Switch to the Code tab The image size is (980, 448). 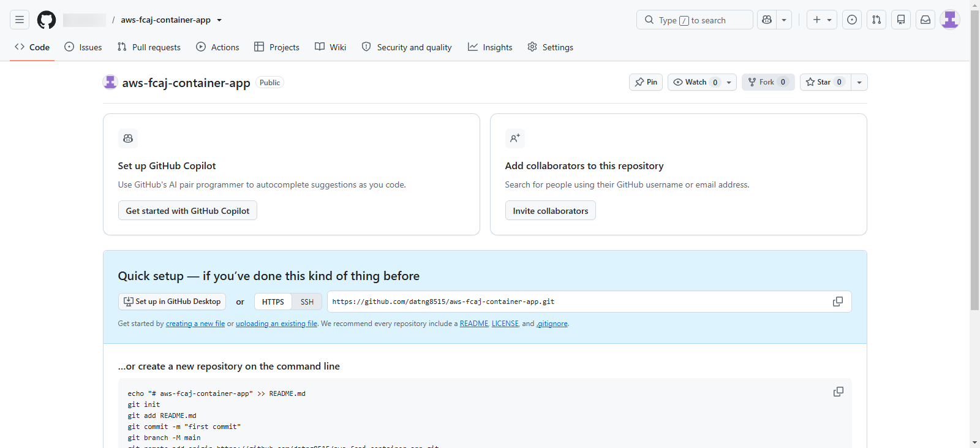point(32,47)
